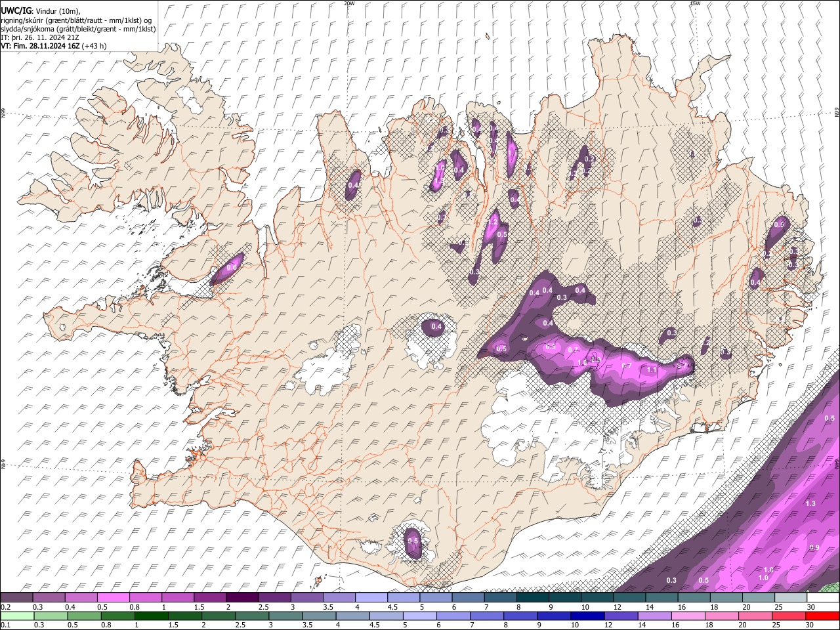
Task: Click the 1.2 value in the northern highlands
Action: tap(493, 223)
